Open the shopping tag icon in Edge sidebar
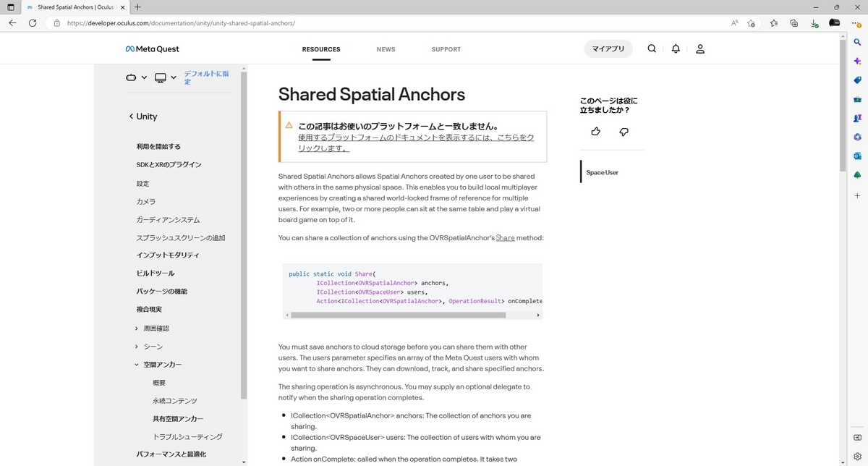This screenshot has height=466, width=868. (x=857, y=80)
